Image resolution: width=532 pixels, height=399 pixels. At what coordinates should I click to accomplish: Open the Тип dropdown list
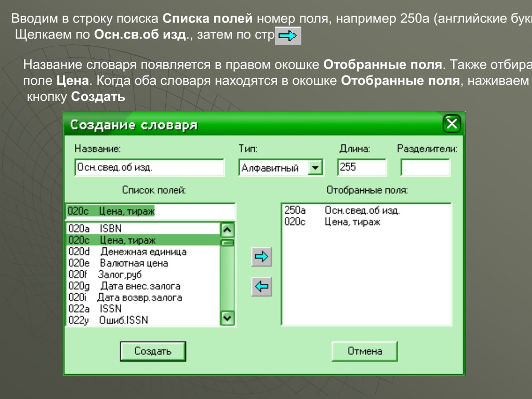coord(315,167)
